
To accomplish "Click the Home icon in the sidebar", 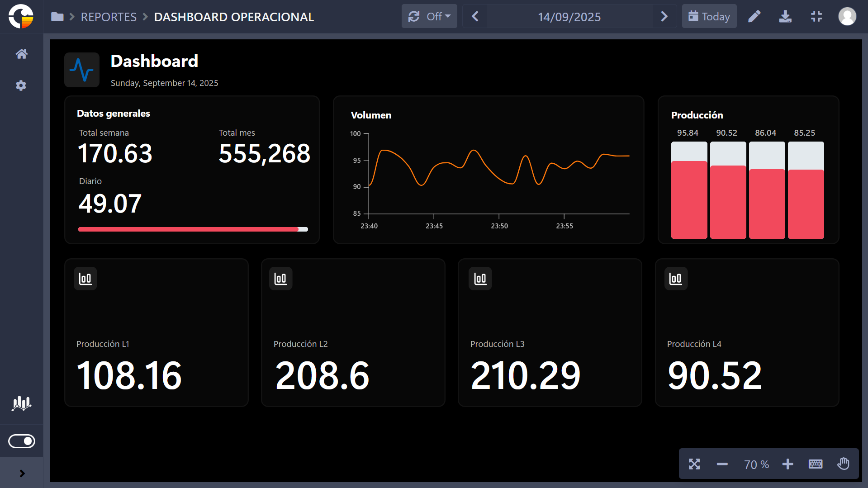I will click(x=21, y=54).
